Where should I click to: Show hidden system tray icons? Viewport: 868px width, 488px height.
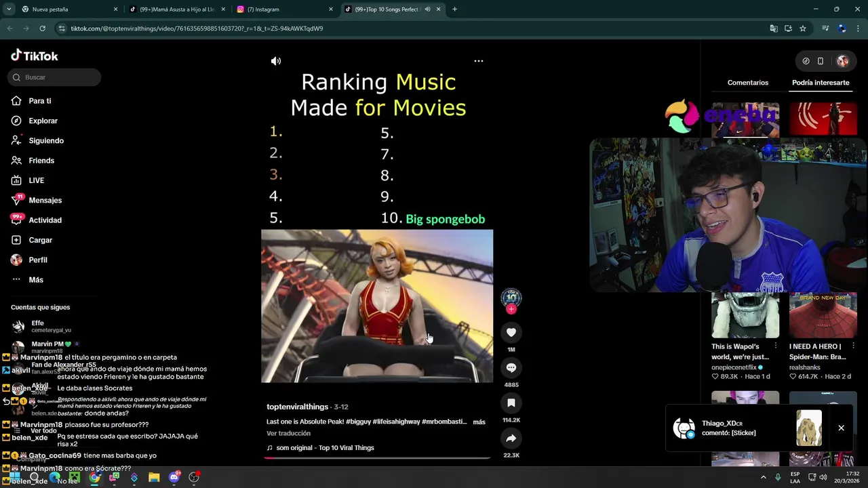[x=764, y=477]
